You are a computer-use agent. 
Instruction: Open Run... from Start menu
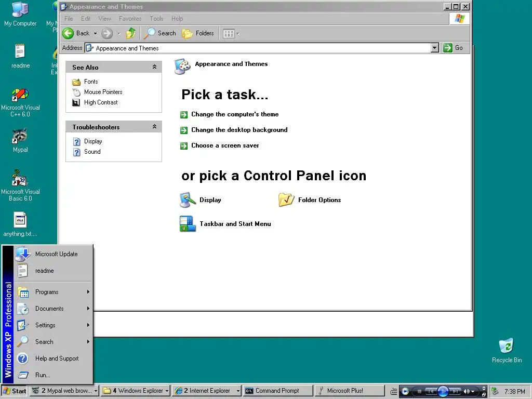[53, 375]
